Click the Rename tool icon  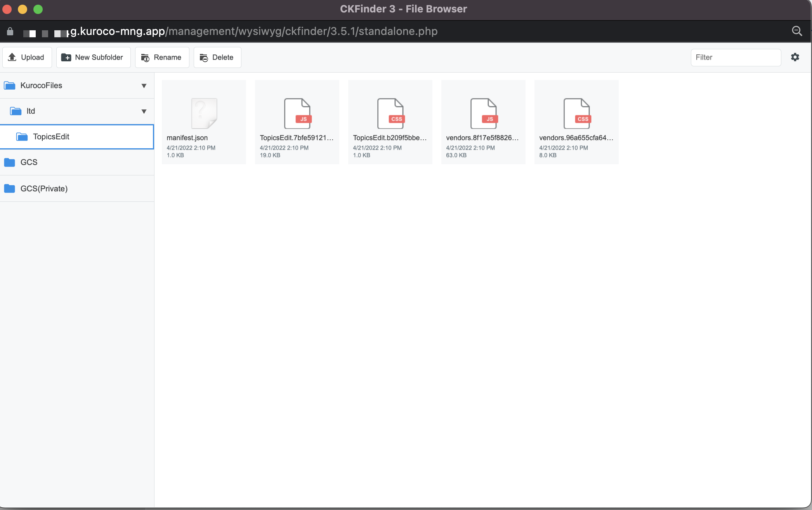click(146, 57)
